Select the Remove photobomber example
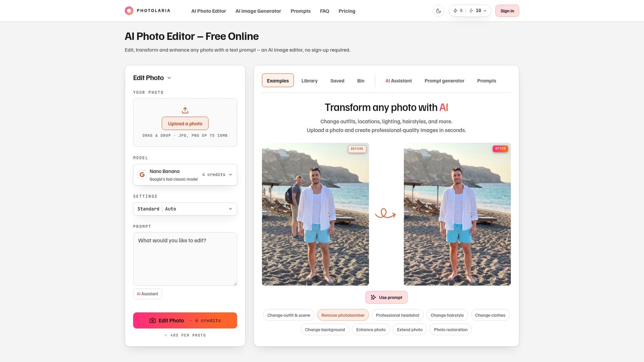Image resolution: width=644 pixels, height=362 pixels. [x=343, y=315]
